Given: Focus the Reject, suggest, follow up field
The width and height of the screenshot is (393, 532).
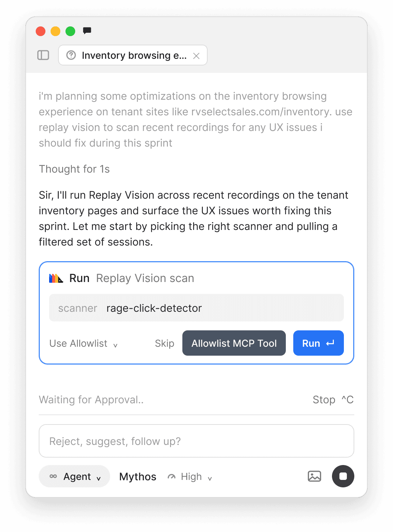Looking at the screenshot, I should click(x=196, y=441).
